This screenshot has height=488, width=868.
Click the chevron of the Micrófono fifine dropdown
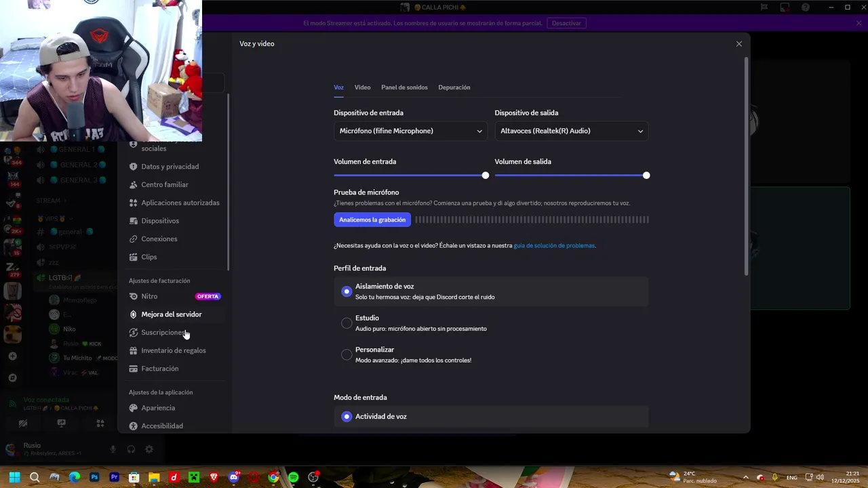[479, 131]
